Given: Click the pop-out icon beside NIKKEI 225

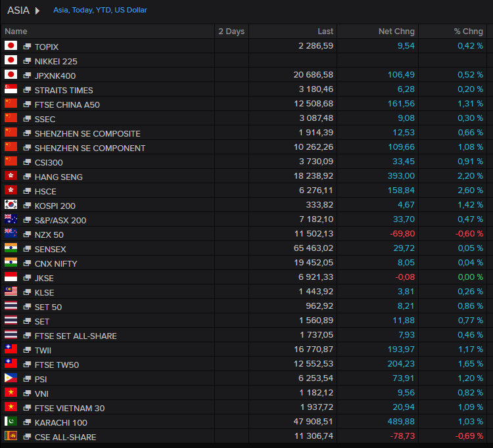Looking at the screenshot, I should click(27, 61).
